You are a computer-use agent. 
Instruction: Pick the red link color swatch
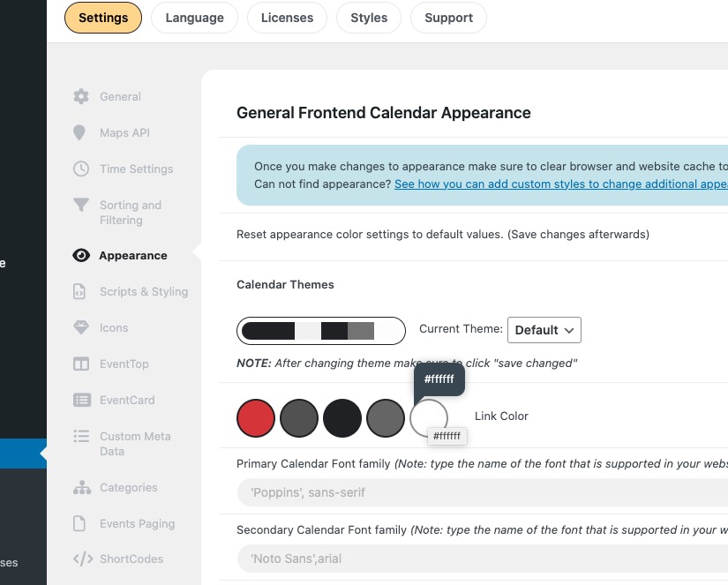256,418
